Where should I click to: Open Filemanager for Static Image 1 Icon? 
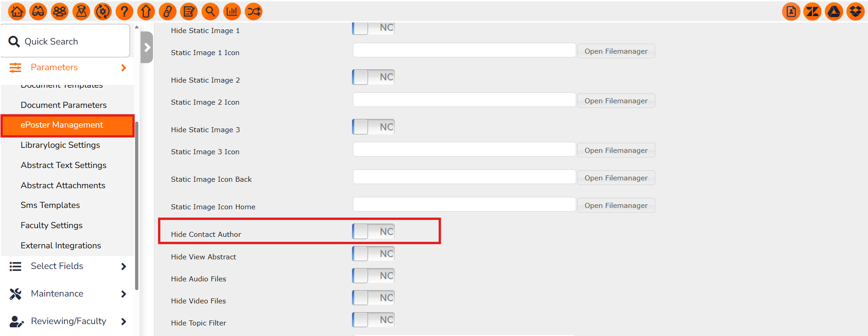[x=616, y=51]
